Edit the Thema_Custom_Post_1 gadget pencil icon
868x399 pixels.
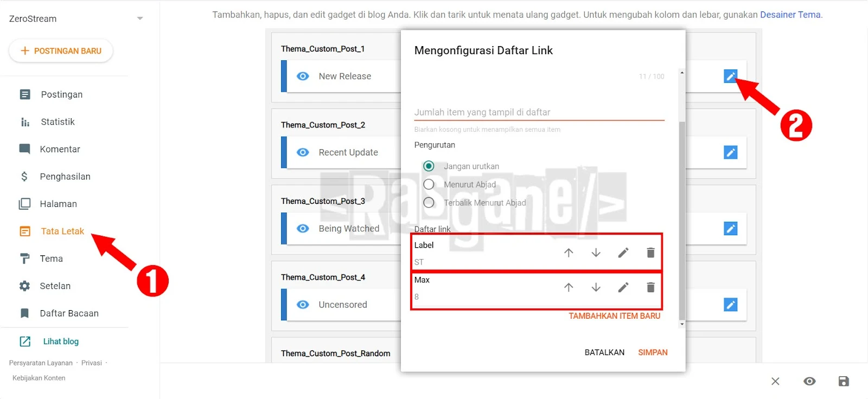731,76
